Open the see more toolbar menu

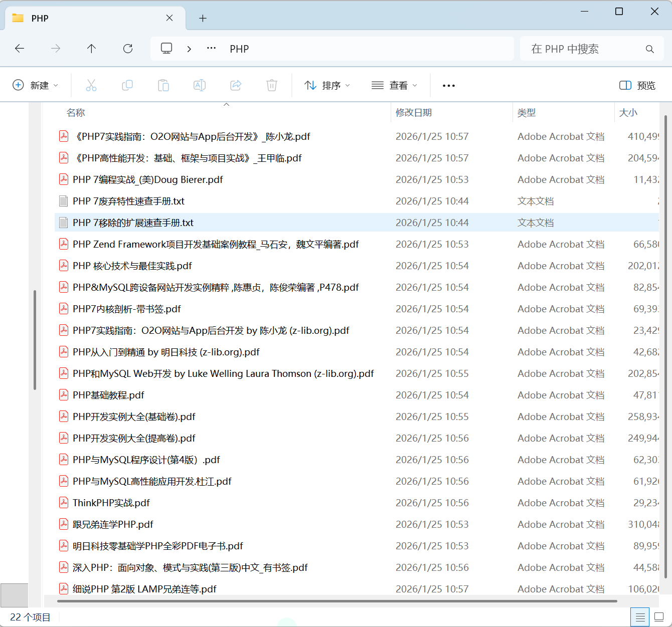448,85
